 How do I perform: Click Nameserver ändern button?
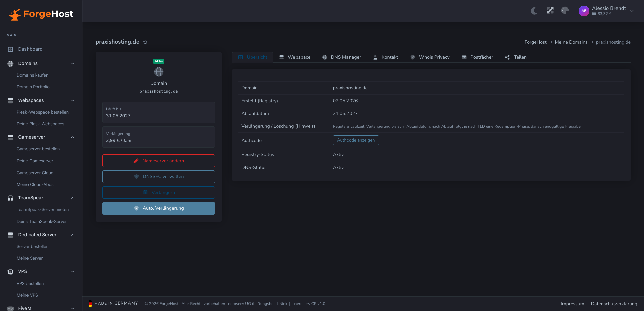click(x=159, y=161)
